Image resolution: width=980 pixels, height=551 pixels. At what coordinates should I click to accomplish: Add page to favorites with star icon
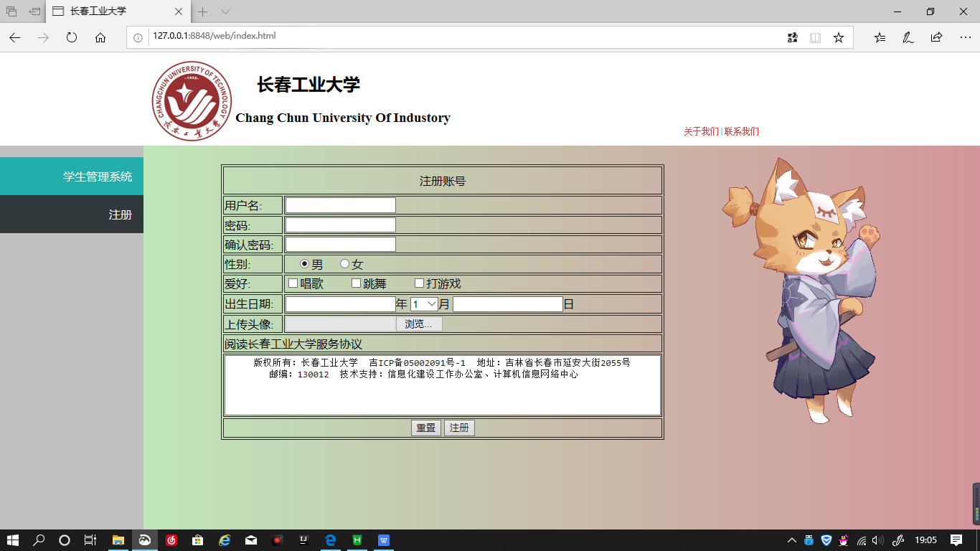[x=839, y=37]
